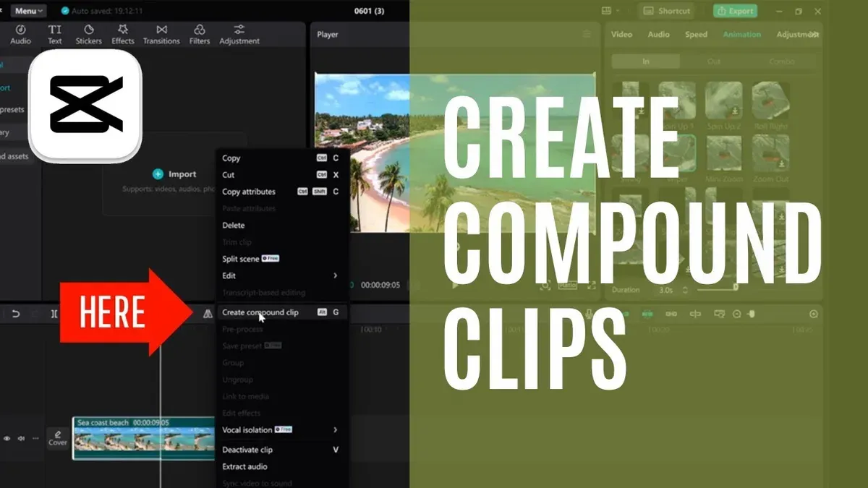This screenshot has height=488, width=868.
Task: Select the Mini Zoom animation preset
Action: pyautogui.click(x=723, y=157)
